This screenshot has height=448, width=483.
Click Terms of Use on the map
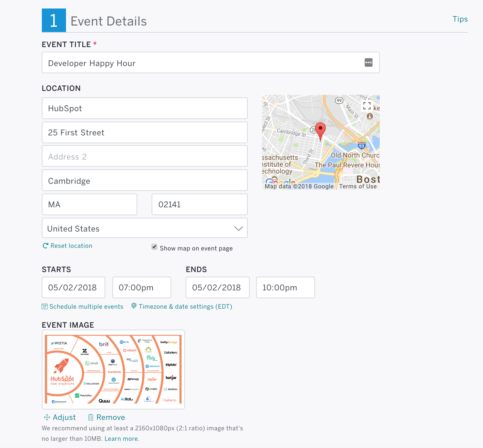tap(358, 186)
